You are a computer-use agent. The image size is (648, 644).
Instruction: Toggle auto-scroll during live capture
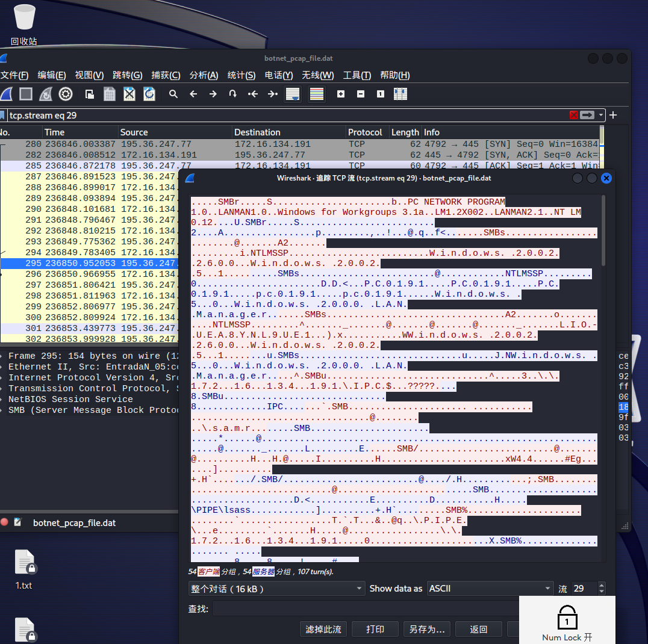(293, 94)
